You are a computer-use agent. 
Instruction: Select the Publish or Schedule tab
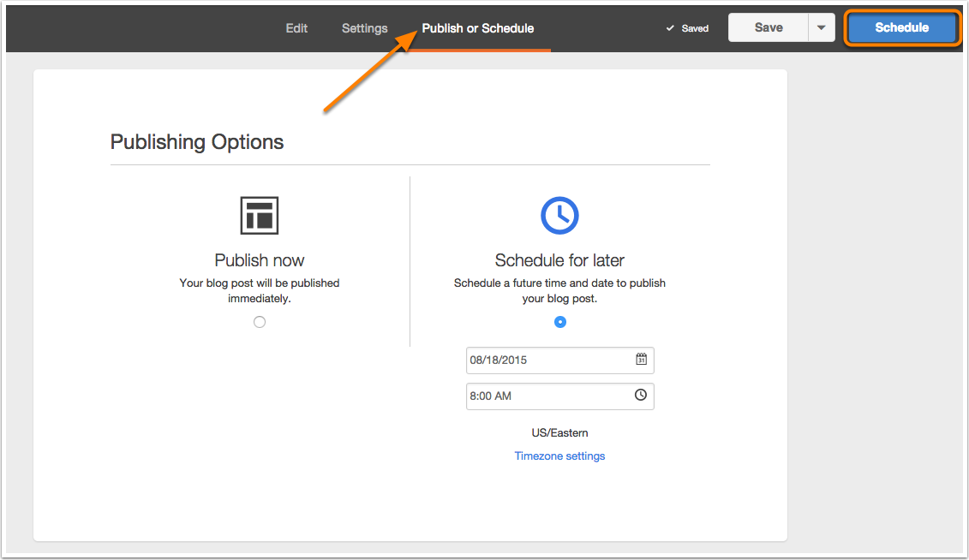point(478,28)
